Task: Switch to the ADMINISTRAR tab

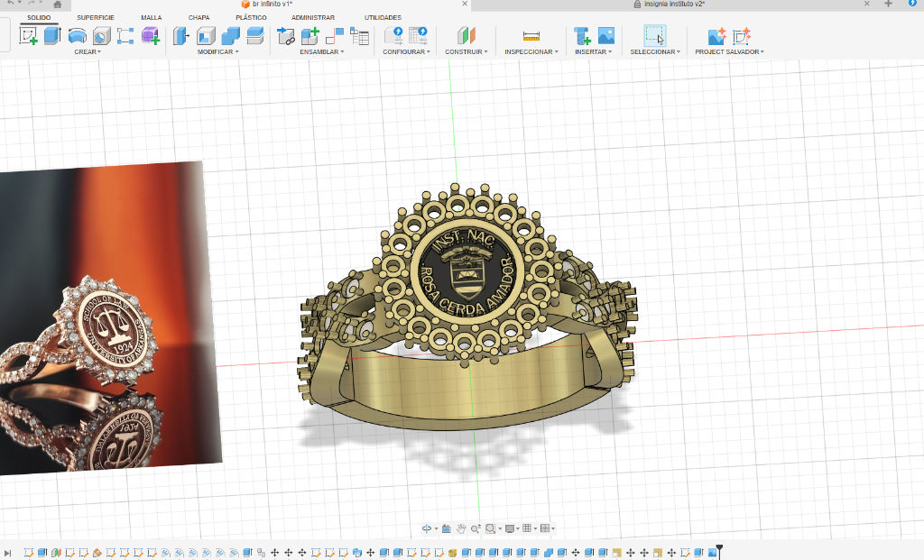Action: [x=313, y=18]
